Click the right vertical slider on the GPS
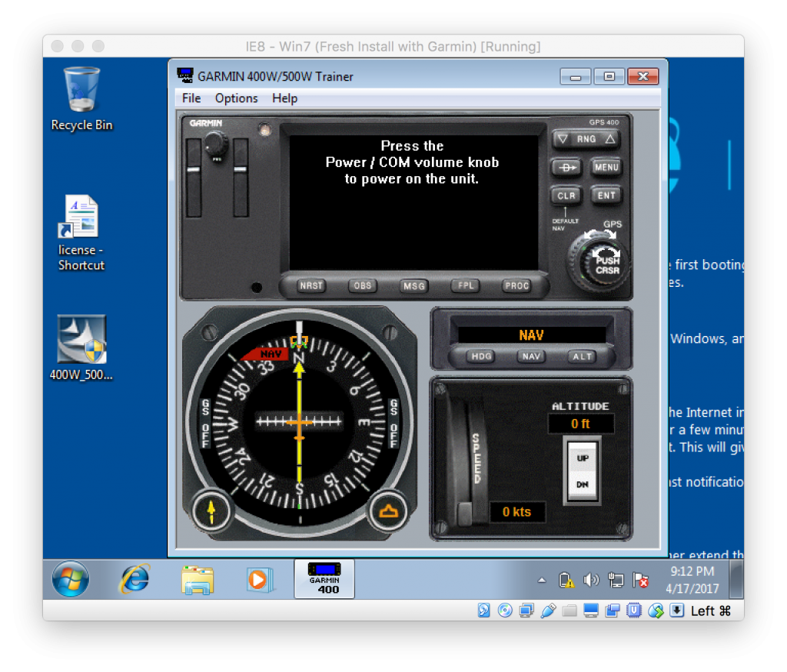787x672 pixels. [x=241, y=178]
